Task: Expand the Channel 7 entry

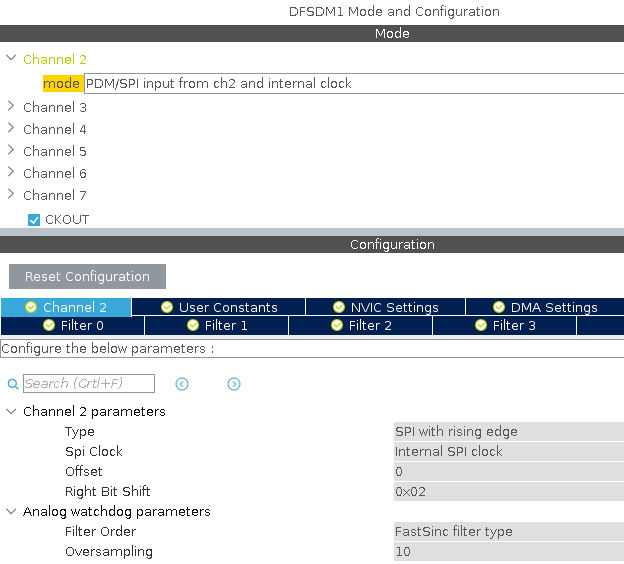Action: pos(11,195)
